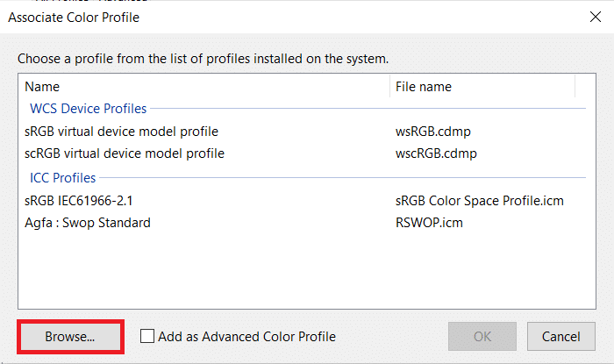
Task: Click divider between Name and File name columns
Action: tap(389, 87)
